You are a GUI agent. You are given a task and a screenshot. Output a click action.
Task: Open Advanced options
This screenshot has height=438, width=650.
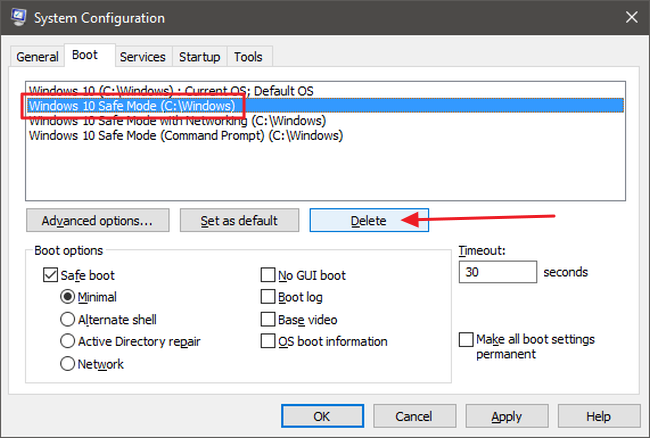click(x=97, y=220)
